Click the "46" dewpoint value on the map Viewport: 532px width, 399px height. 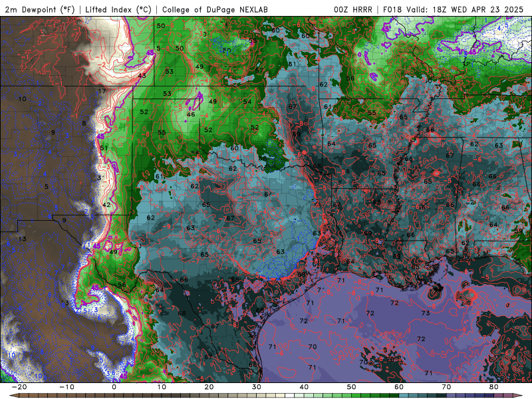point(191,114)
